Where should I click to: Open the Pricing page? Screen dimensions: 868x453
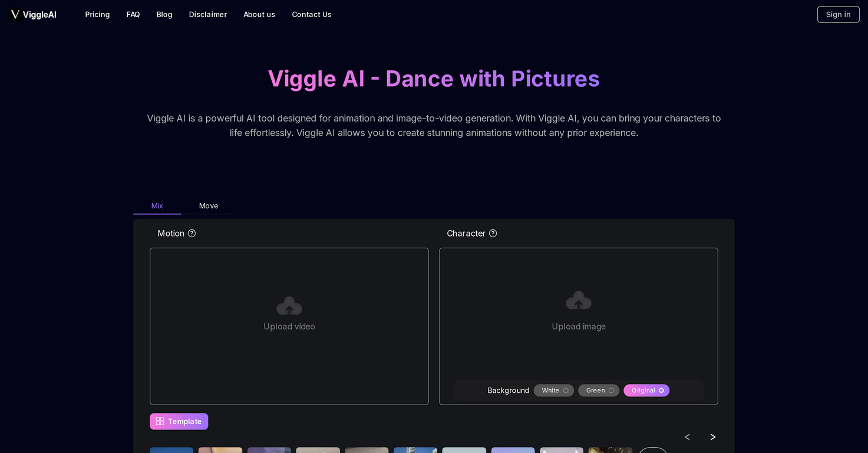point(97,14)
